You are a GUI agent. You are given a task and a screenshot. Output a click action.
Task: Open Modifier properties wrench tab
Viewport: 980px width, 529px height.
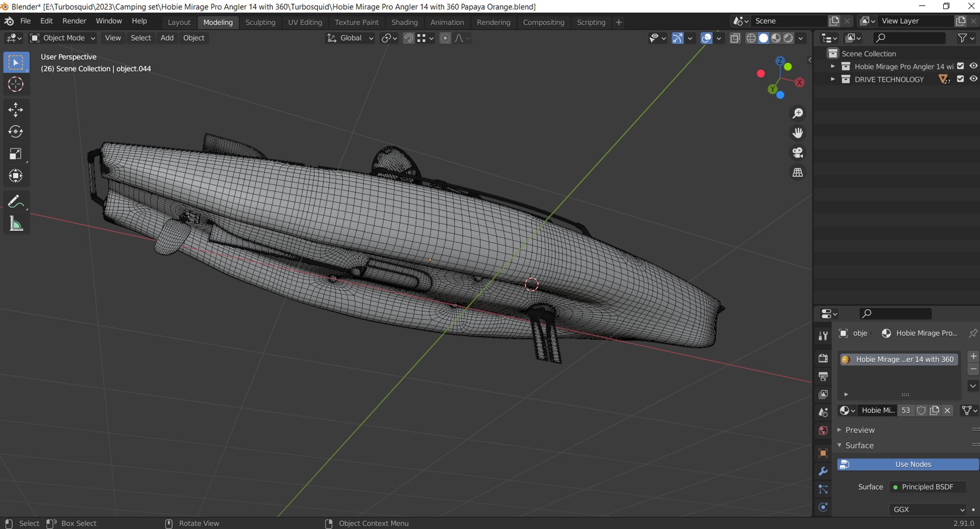pos(823,471)
